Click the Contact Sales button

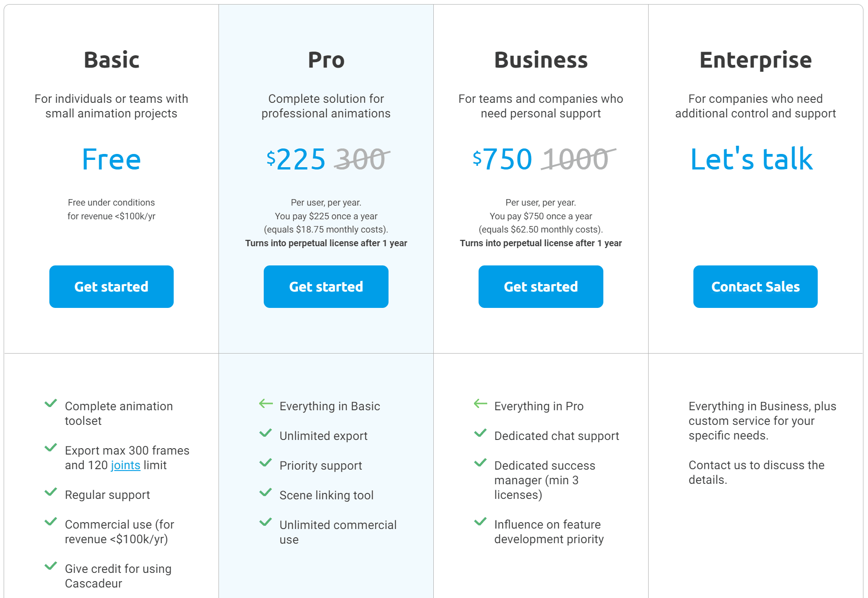pos(756,286)
